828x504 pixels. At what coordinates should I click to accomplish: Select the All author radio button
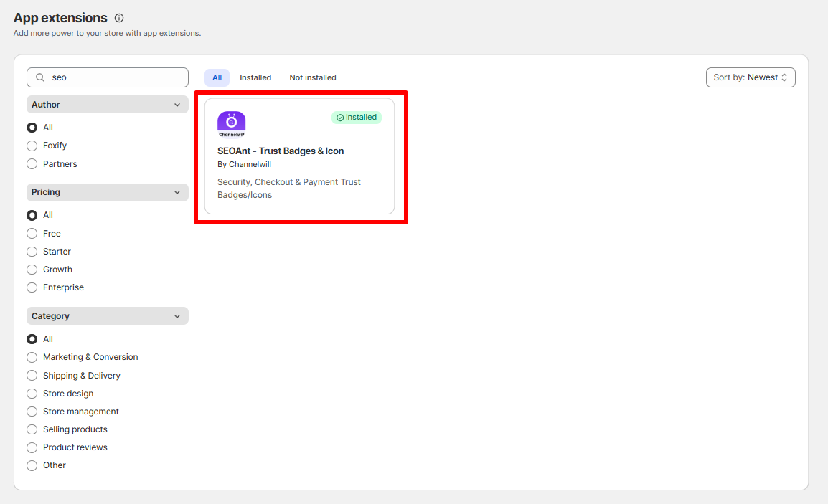[32, 128]
